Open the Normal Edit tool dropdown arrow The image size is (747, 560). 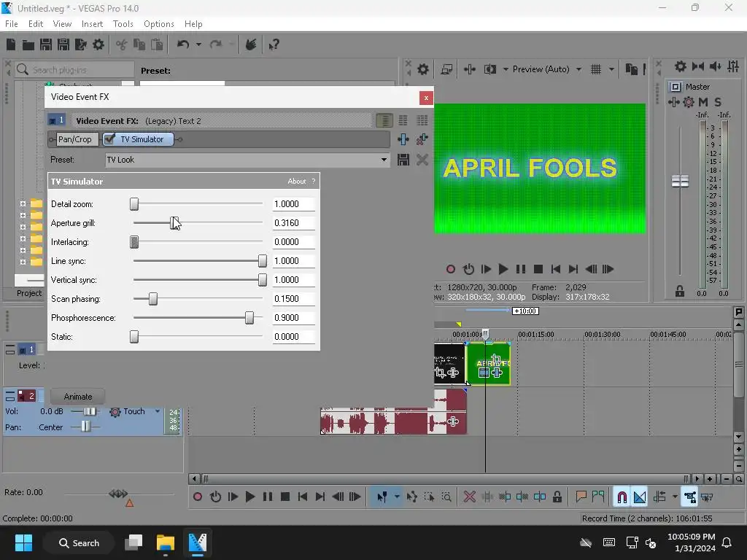(397, 497)
